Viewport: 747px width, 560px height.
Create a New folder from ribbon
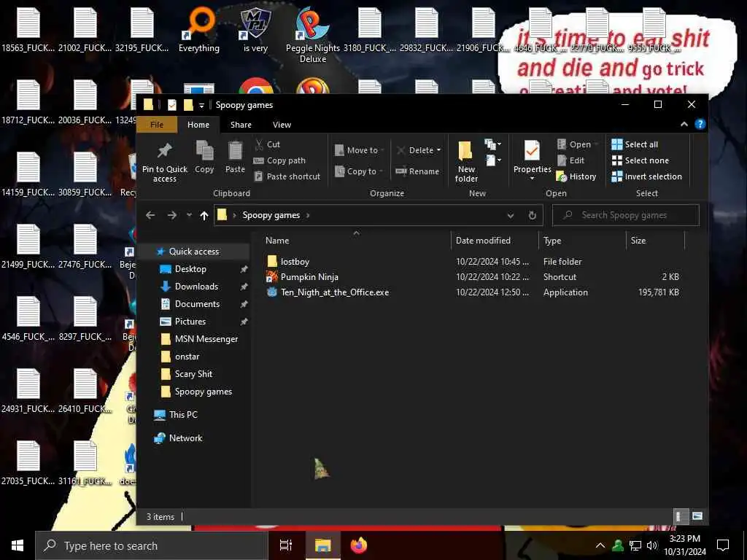(x=466, y=162)
